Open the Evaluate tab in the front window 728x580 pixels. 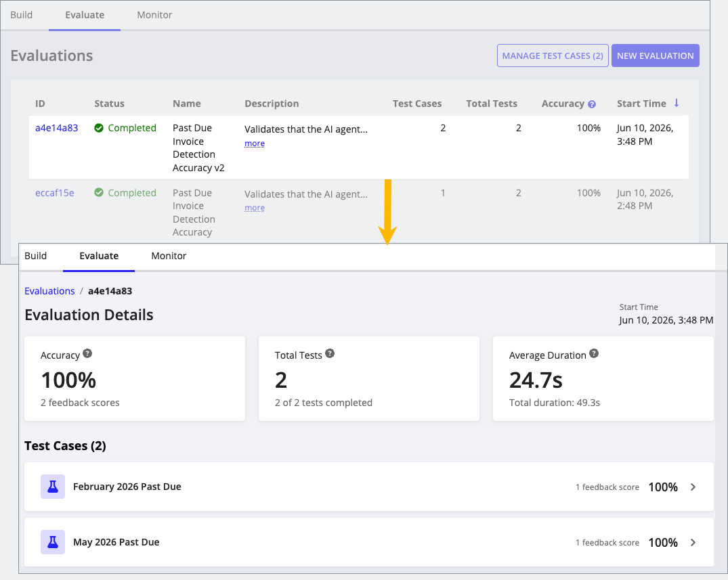pyautogui.click(x=99, y=256)
